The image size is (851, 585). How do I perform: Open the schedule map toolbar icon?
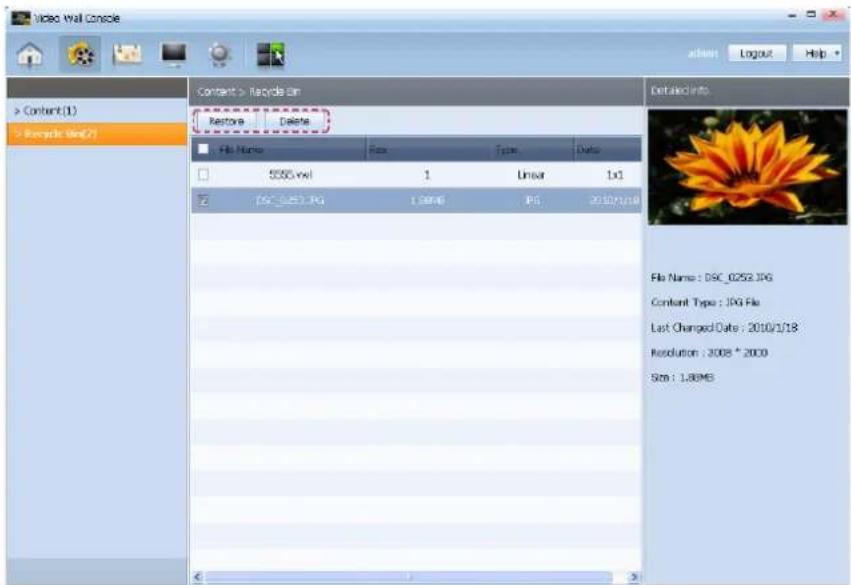tap(127, 54)
